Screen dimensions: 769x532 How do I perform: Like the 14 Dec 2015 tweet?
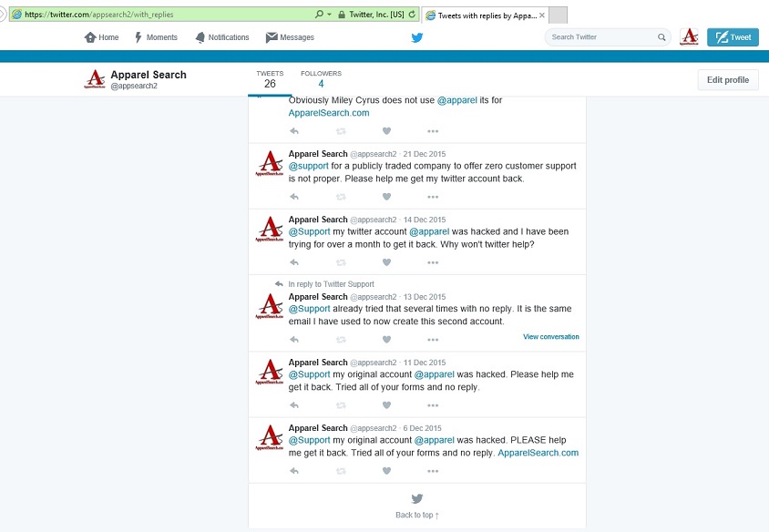pyautogui.click(x=386, y=262)
